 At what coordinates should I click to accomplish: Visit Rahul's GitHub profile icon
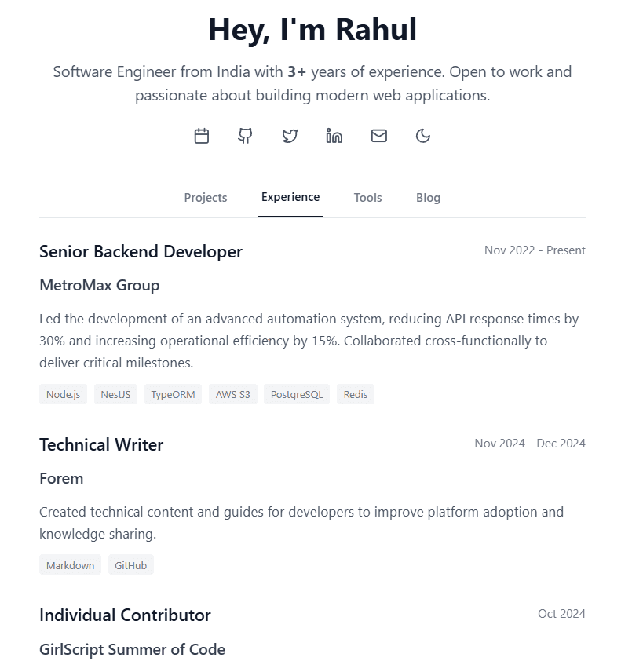point(245,135)
